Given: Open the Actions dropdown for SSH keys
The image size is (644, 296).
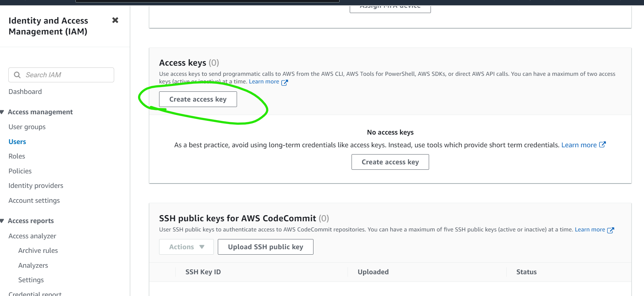Looking at the screenshot, I should (x=186, y=247).
